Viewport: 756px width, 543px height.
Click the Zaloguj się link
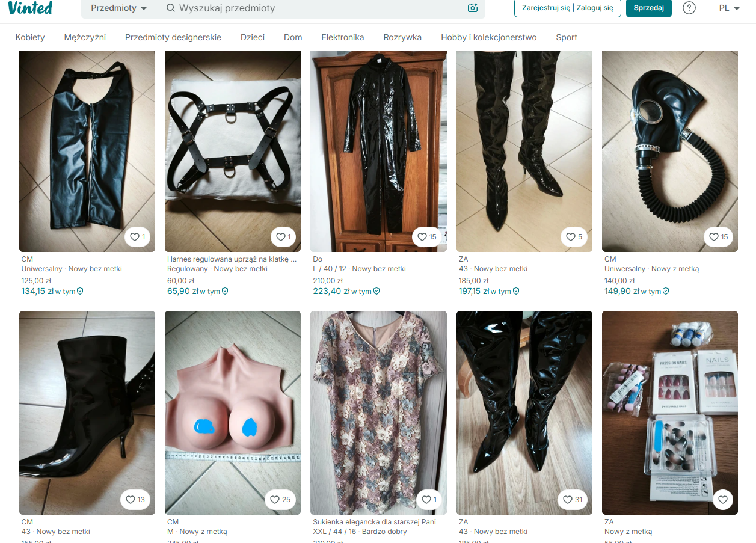pos(595,8)
